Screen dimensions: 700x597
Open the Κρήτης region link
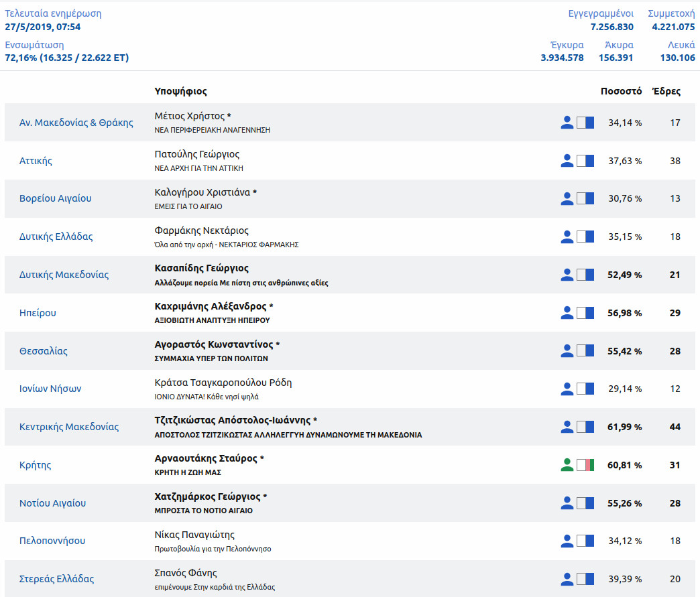point(35,465)
